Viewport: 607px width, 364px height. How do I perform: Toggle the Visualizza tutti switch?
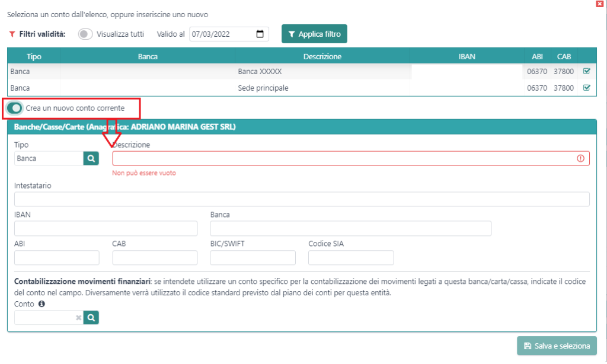pos(85,34)
